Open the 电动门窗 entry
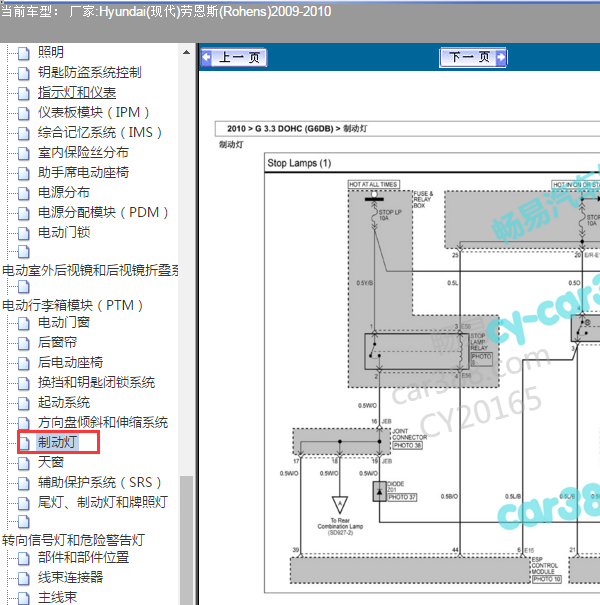This screenshot has height=605, width=600. [64, 322]
